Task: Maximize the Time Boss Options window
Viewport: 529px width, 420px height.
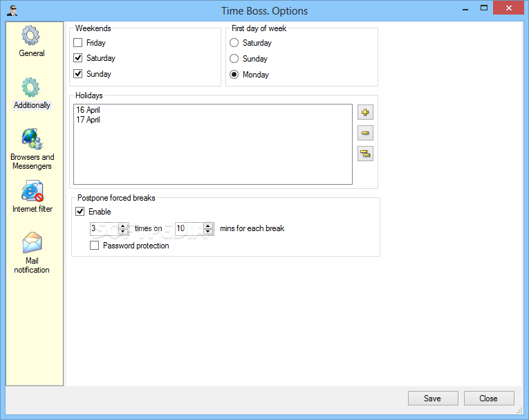Action: tap(484, 8)
